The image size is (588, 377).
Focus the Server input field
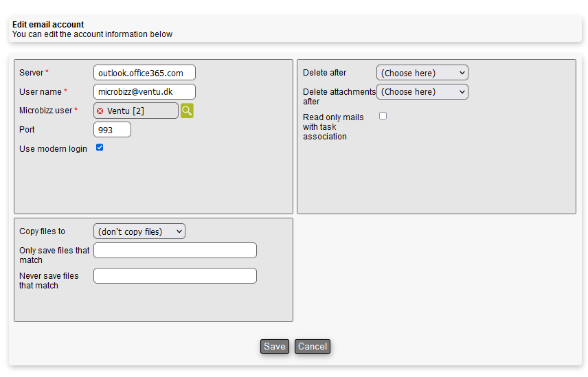[144, 73]
